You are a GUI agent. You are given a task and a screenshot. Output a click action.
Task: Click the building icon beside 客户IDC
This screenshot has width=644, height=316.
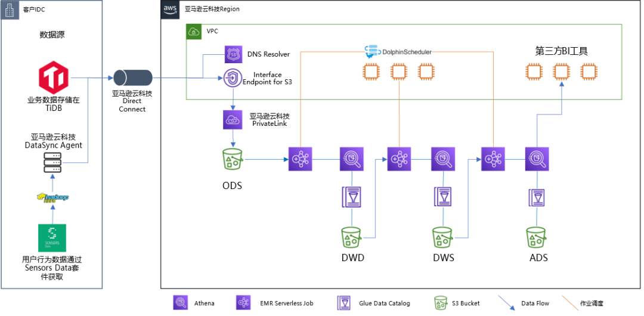click(x=10, y=10)
